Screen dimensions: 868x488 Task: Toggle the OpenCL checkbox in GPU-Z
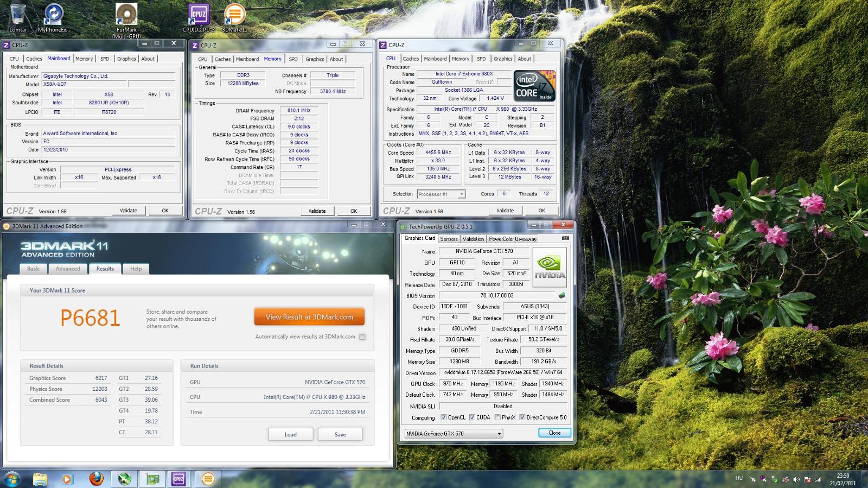[x=444, y=417]
